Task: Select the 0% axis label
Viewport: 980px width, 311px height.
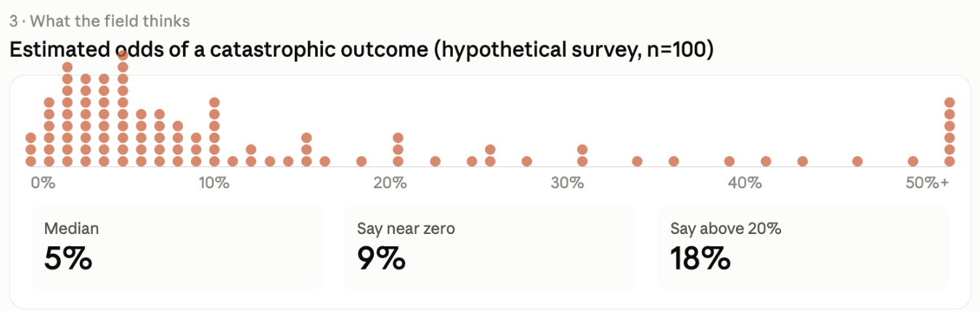Action: 43,182
